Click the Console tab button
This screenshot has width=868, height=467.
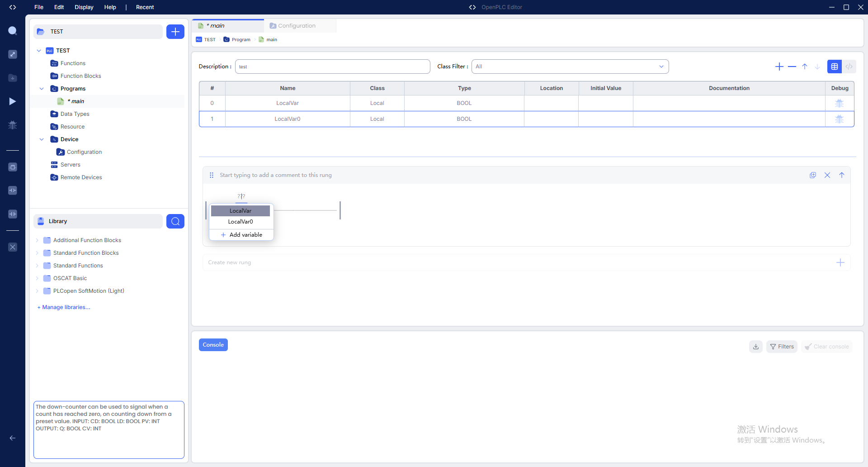pos(213,345)
